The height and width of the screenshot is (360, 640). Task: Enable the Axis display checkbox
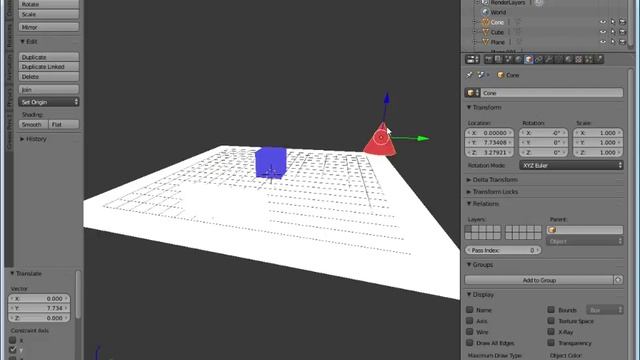pos(469,321)
